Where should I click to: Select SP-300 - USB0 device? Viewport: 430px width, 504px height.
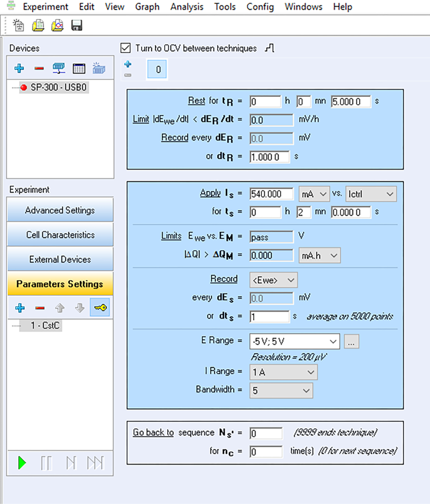click(54, 87)
